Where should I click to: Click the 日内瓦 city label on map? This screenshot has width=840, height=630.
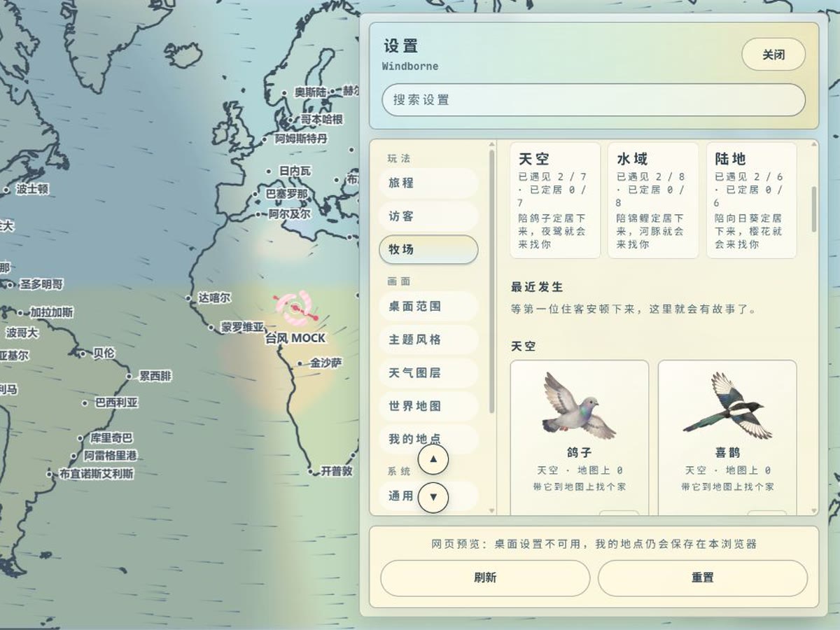[x=295, y=171]
